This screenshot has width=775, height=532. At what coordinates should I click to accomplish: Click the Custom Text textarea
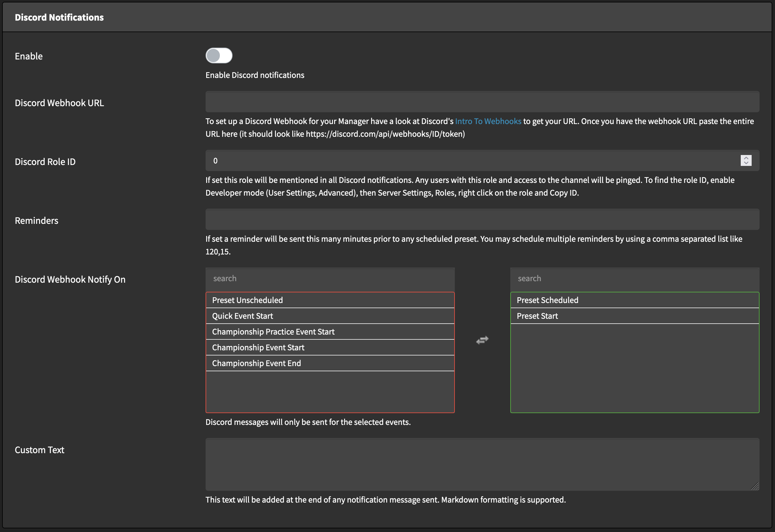pyautogui.click(x=482, y=464)
